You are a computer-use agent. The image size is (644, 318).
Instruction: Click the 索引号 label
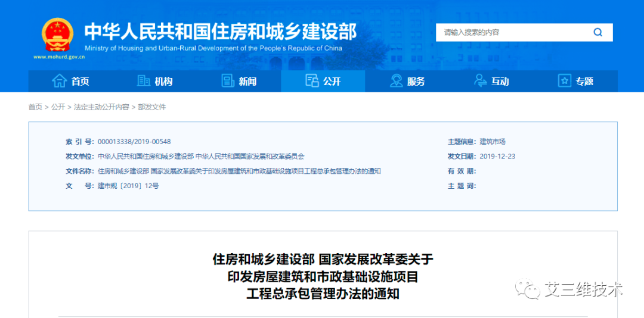point(80,142)
